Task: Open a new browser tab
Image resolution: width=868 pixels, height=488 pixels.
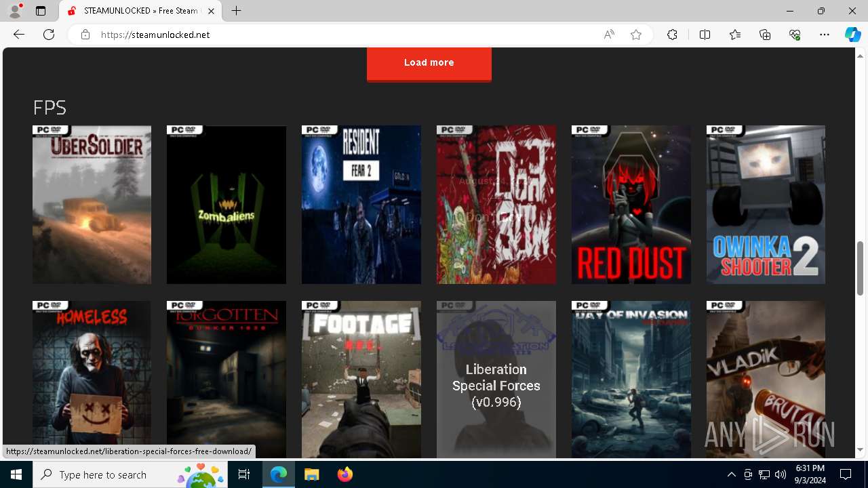Action: click(236, 11)
